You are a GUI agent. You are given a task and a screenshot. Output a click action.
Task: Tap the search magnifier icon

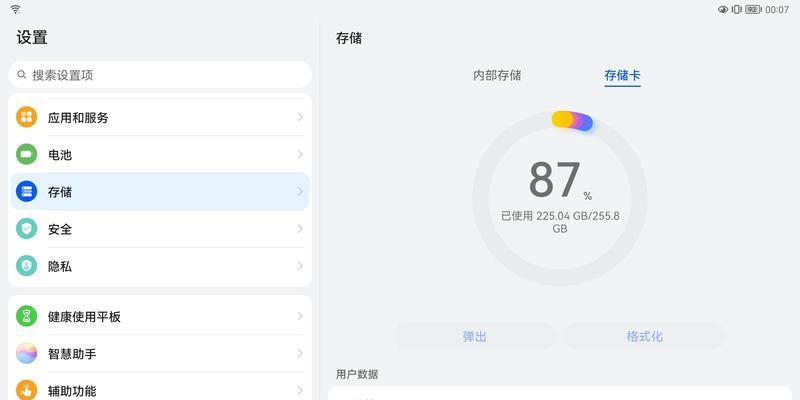[x=21, y=74]
